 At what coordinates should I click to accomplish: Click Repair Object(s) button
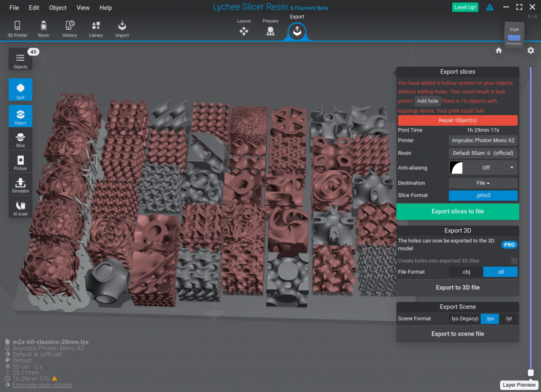pyautogui.click(x=458, y=120)
